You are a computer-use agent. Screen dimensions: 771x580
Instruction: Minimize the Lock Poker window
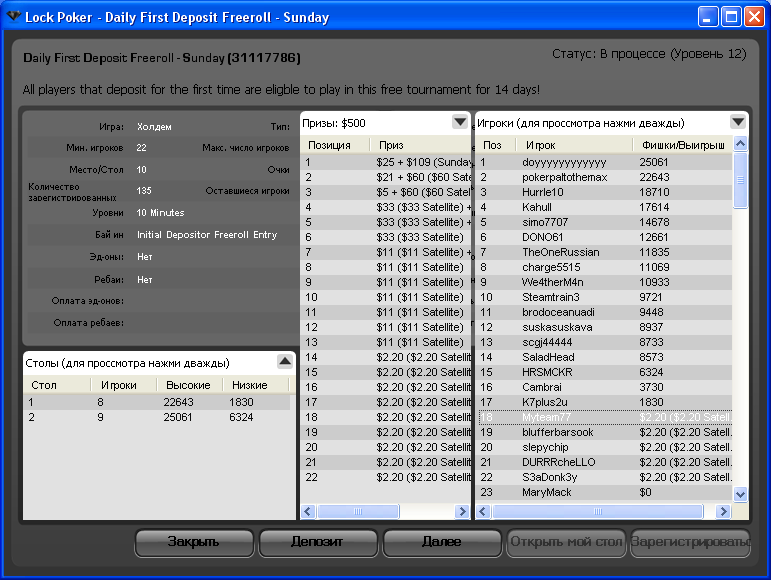point(708,17)
